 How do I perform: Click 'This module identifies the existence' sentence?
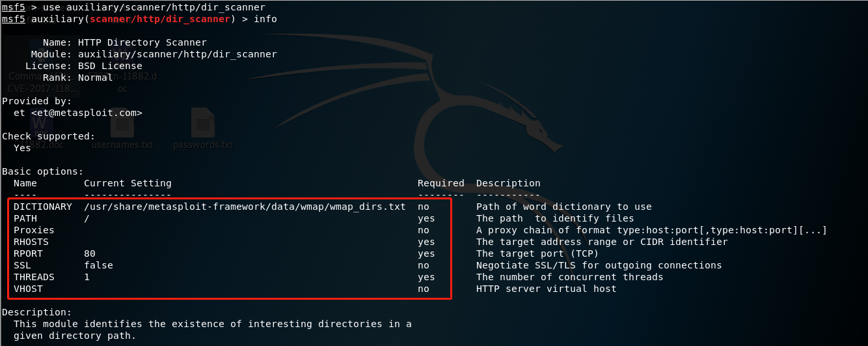tap(213, 324)
